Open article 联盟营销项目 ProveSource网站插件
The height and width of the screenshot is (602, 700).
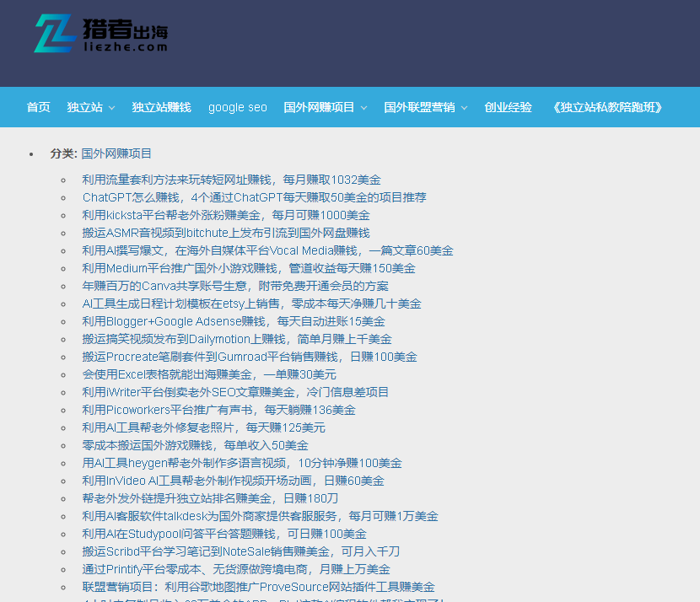(x=258, y=587)
